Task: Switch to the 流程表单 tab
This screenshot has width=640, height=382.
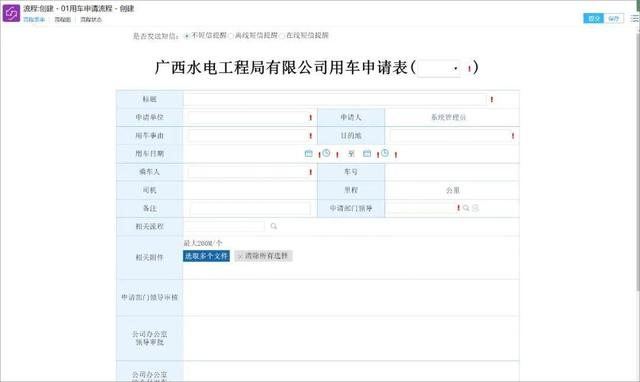Action: click(34, 19)
